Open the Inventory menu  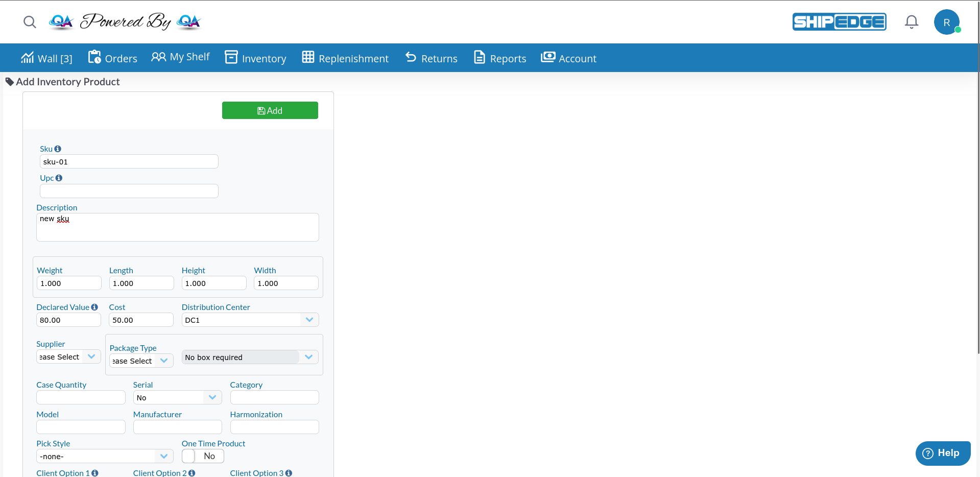256,58
